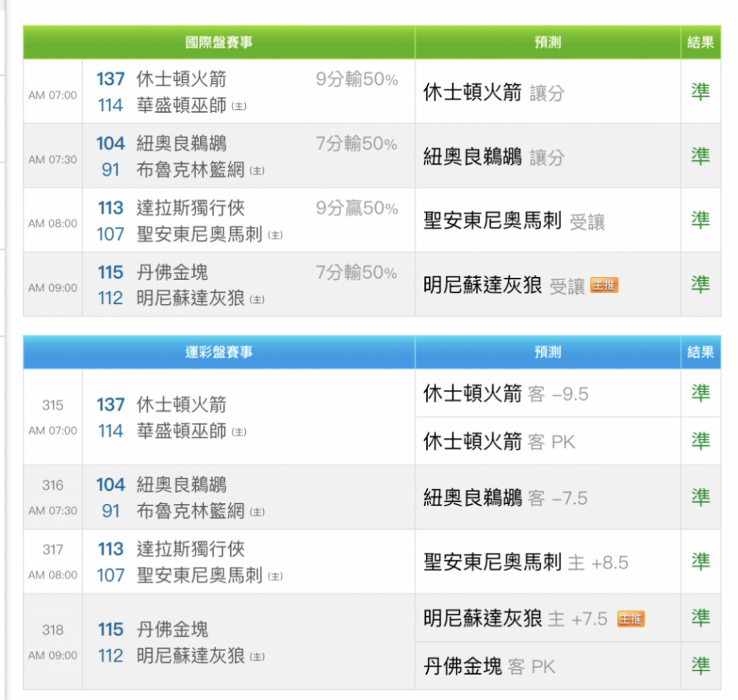This screenshot has height=700, width=738.
Task: Click game number 315
Action: (x=53, y=405)
